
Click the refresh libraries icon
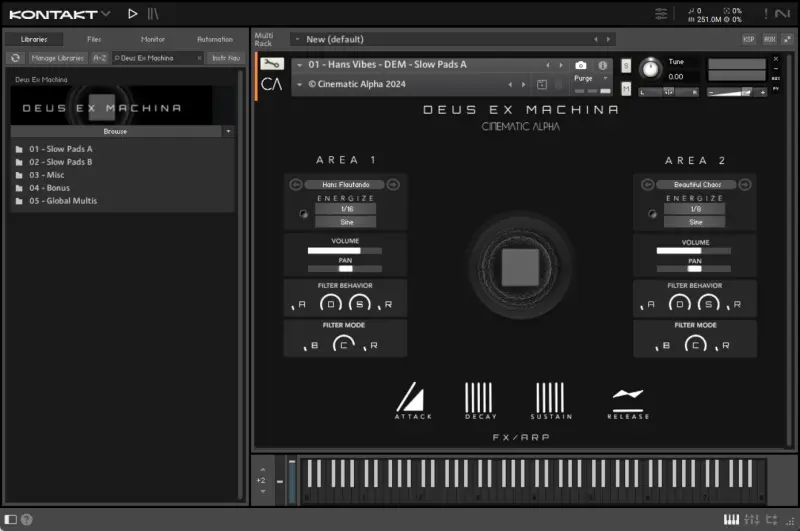pos(15,58)
